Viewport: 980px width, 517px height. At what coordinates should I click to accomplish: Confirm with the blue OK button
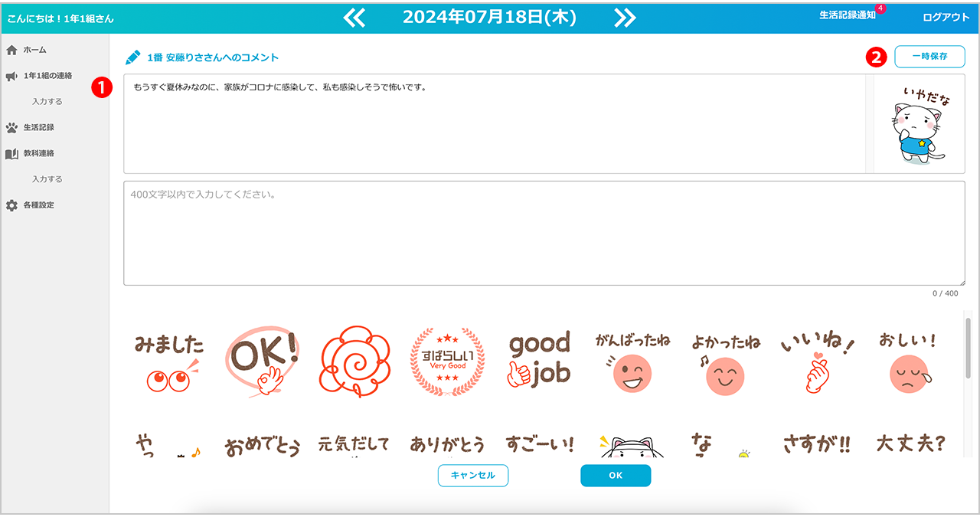click(616, 476)
